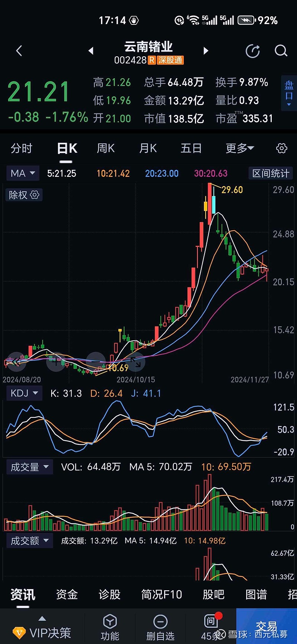Image resolution: width=297 pixels, height=644 pixels.
Task: Open 股吧 tab
Action: pyautogui.click(x=213, y=595)
